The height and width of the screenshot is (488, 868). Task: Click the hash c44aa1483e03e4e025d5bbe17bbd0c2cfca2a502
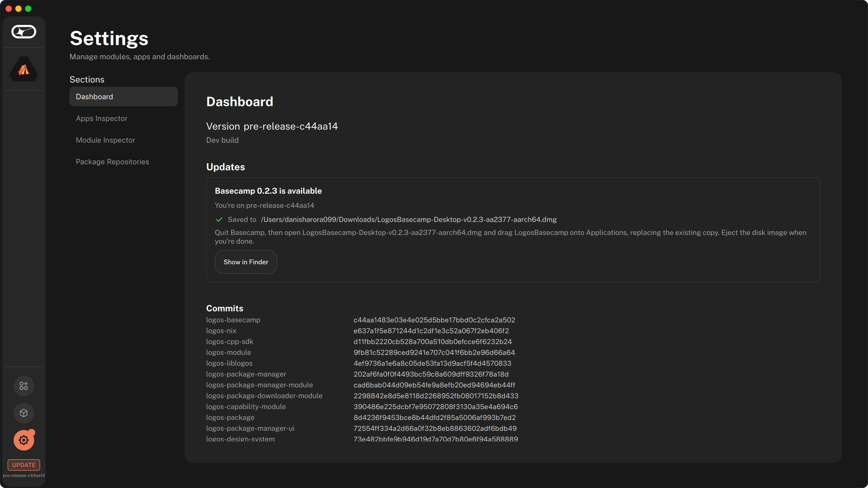pyautogui.click(x=434, y=320)
